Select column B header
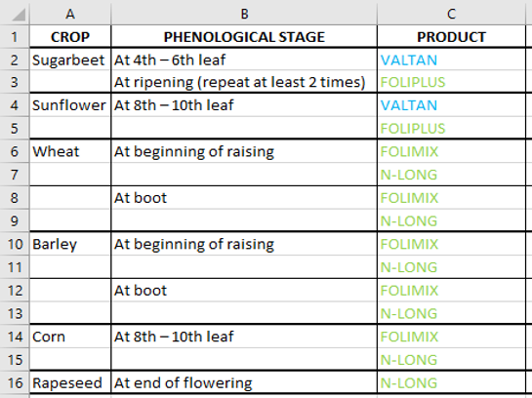Image resolution: width=532 pixels, height=398 pixels. [x=244, y=14]
